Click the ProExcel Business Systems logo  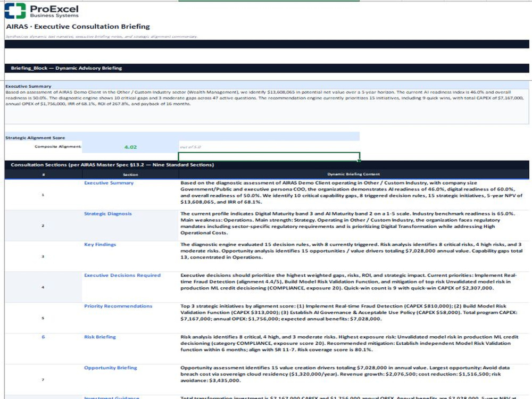click(41, 11)
